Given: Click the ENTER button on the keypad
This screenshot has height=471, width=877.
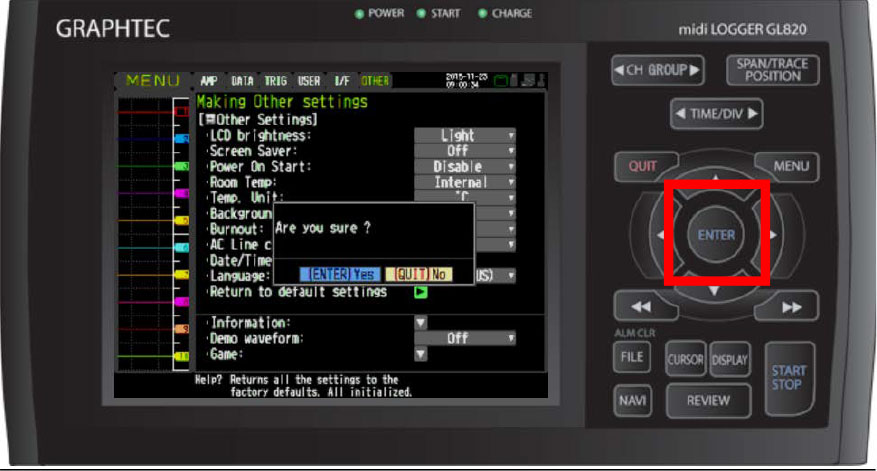Looking at the screenshot, I should point(716,235).
